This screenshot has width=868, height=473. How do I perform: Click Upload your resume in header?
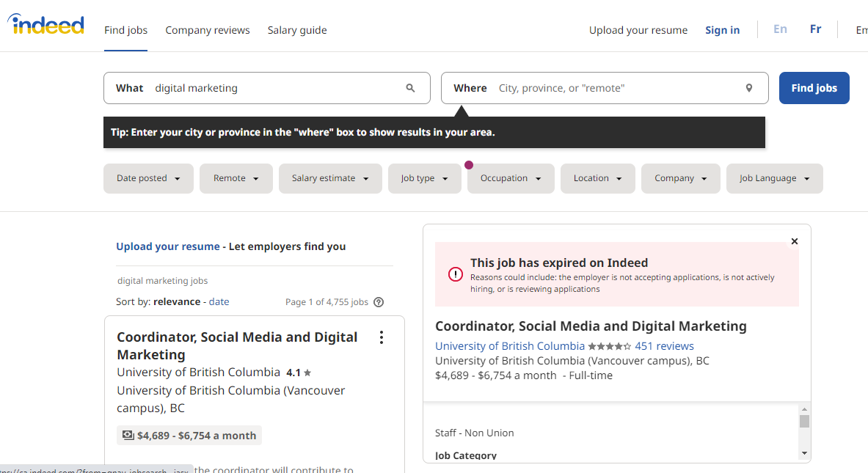click(x=638, y=30)
